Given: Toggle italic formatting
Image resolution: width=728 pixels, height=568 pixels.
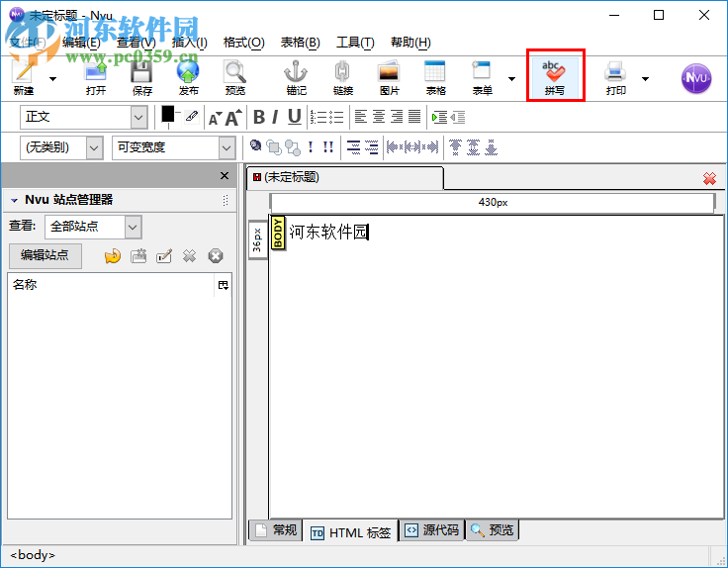Looking at the screenshot, I should (x=275, y=117).
